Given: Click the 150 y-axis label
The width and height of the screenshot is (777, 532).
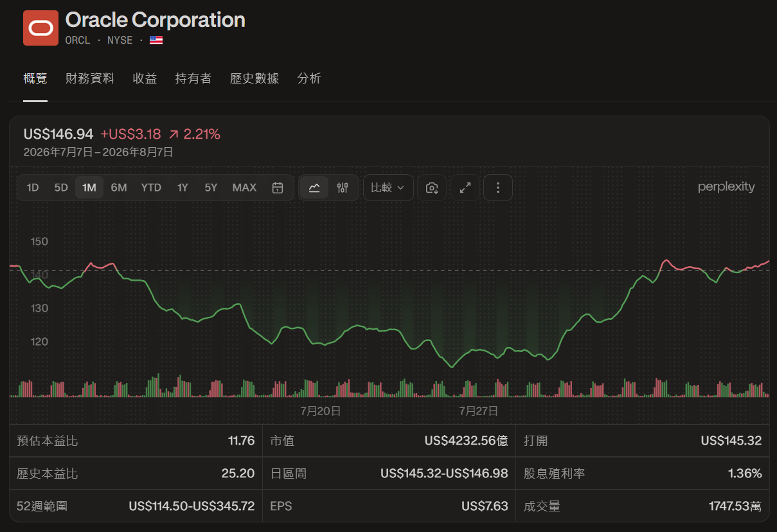Looking at the screenshot, I should (39, 242).
